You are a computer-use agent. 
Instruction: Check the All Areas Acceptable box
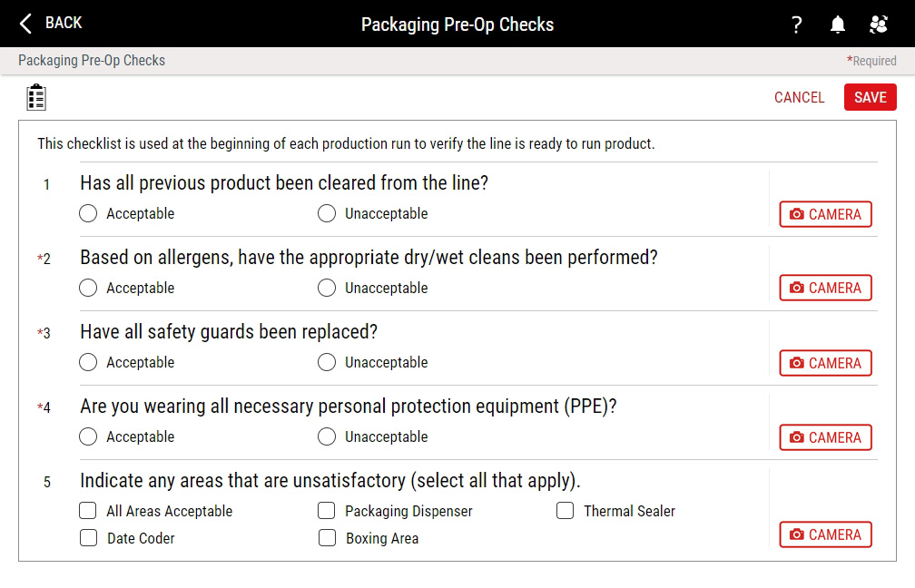pos(88,511)
